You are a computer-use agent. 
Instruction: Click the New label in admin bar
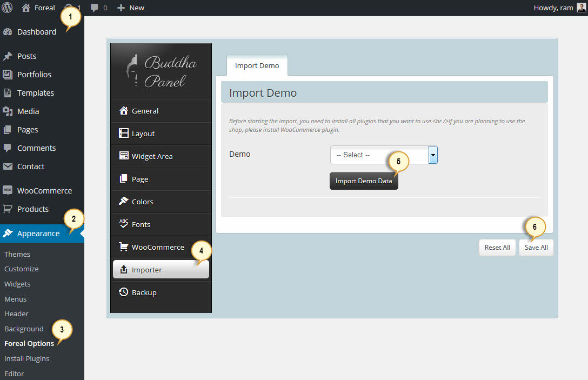coord(137,8)
